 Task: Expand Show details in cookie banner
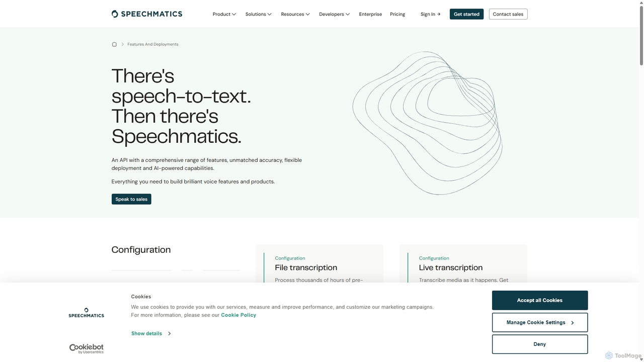(x=151, y=333)
